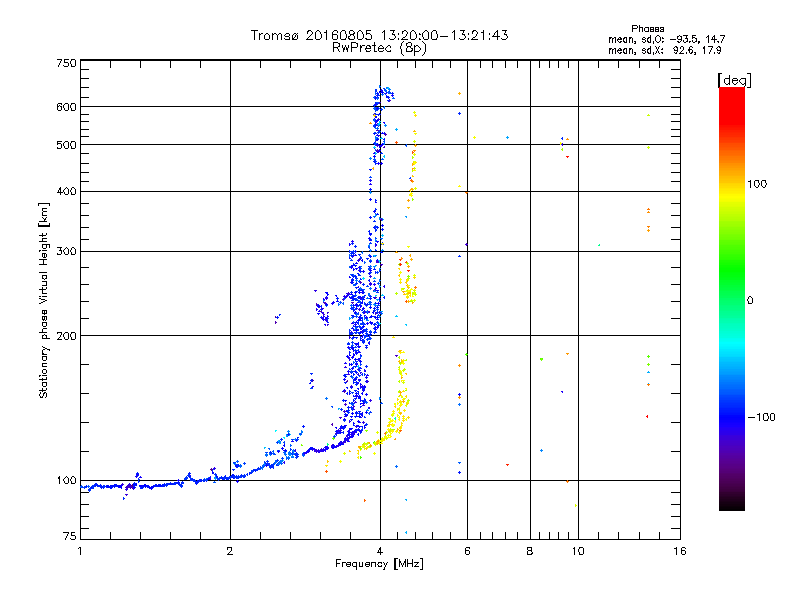
Task: Click the y-axis tick label '200'
Action: coord(66,336)
